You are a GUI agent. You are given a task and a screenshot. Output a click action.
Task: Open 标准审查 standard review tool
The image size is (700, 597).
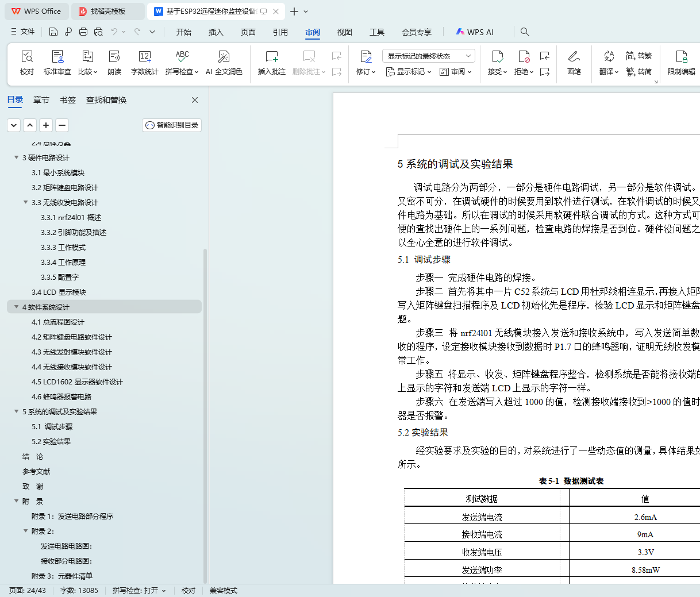point(57,63)
